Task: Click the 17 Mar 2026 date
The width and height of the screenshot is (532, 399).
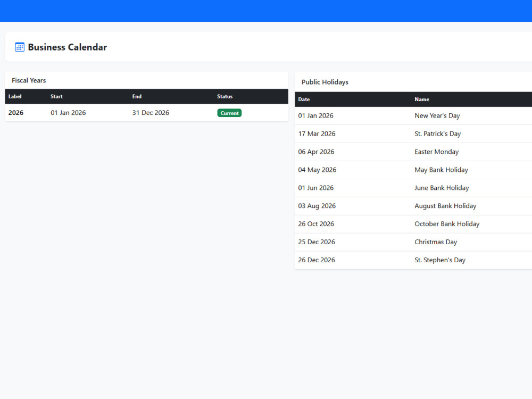Action: [x=317, y=134]
